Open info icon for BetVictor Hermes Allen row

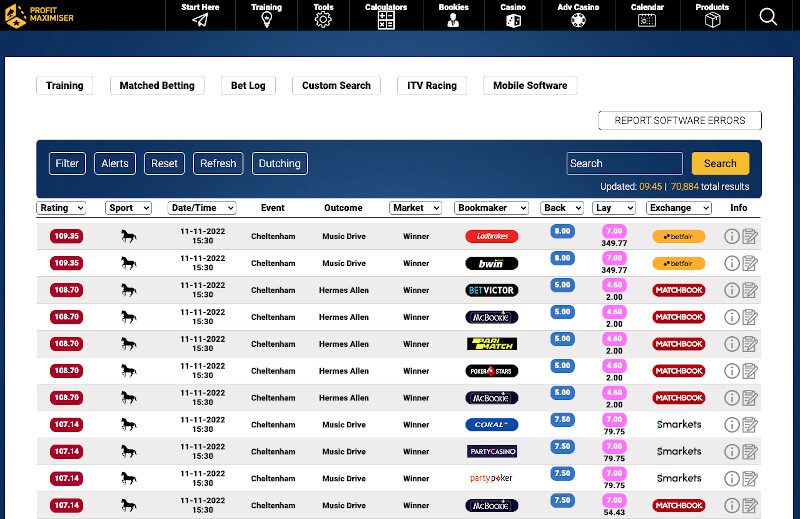pos(732,290)
